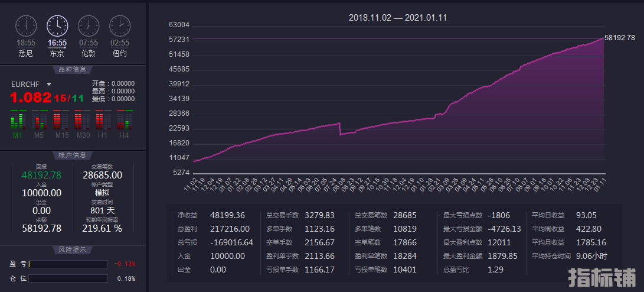Click the 总交易手数 value 3279.83
Screen dimensions: 644x292
point(319,215)
